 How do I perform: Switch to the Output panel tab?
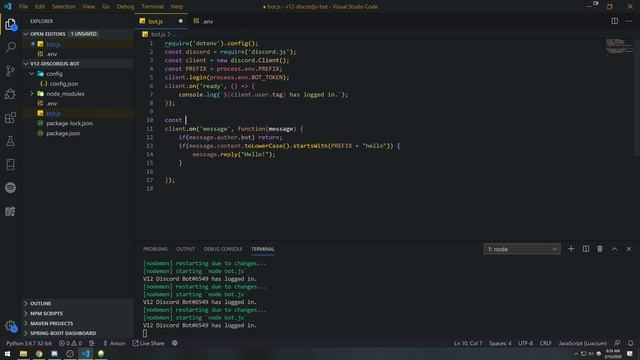tap(185, 249)
